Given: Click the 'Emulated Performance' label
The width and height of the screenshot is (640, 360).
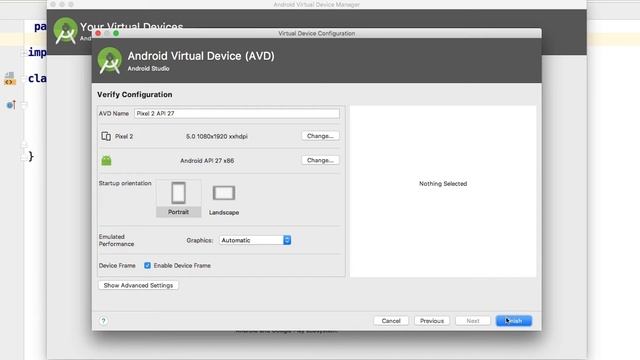Looking at the screenshot, I should pos(116,240).
